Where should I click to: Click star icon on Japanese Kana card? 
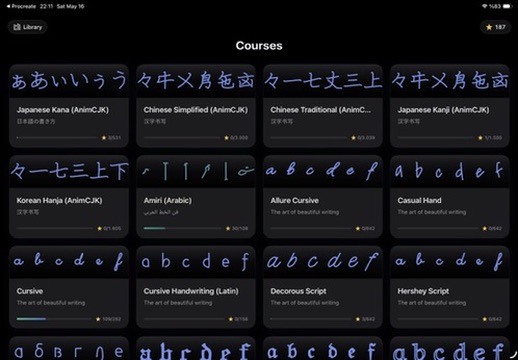104,137
